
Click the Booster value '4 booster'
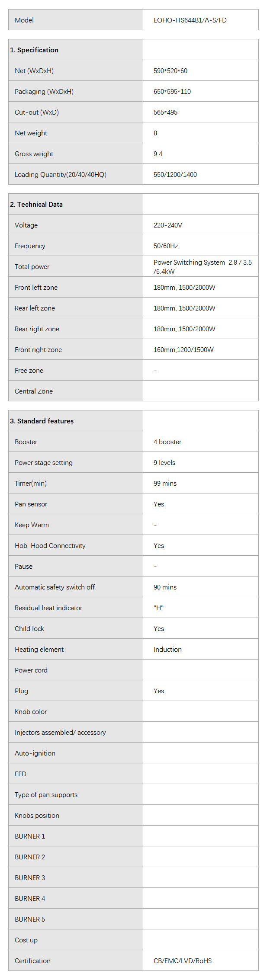pos(167,442)
